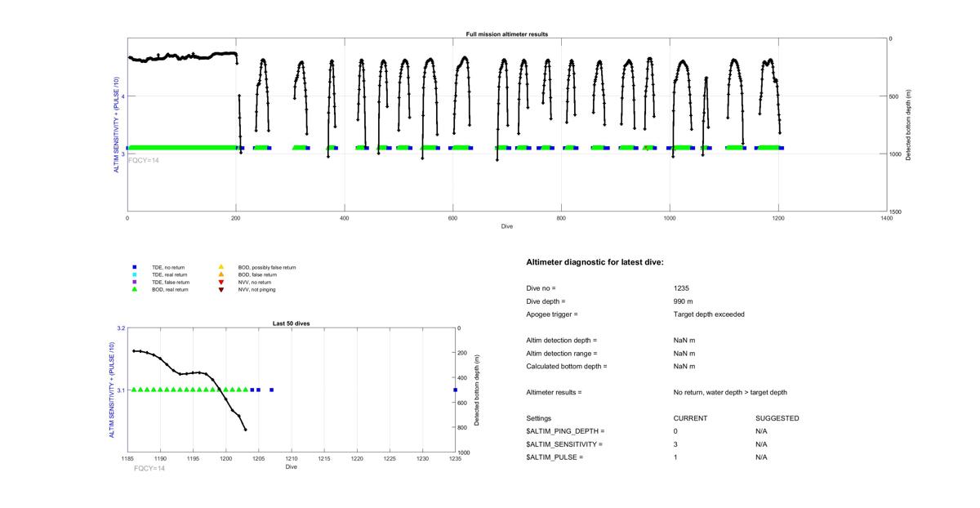
Task: Click the current value 3 for $ALTIM_SENSITIVITY
Action: point(675,444)
